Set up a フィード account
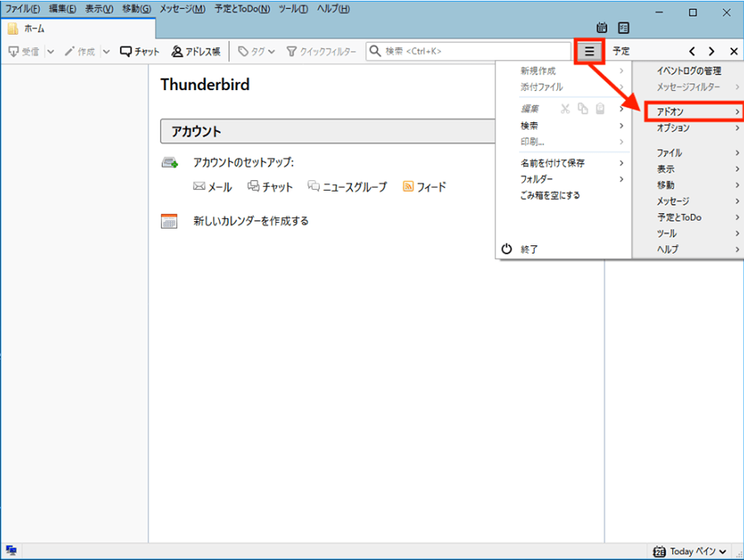 click(424, 187)
